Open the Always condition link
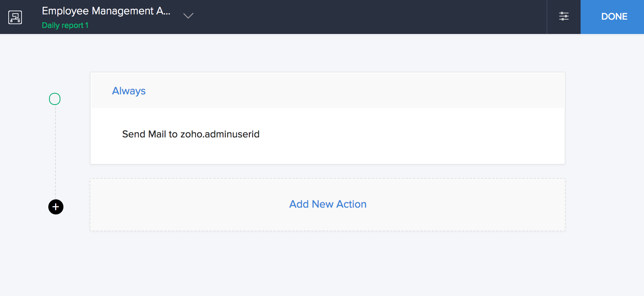This screenshot has width=644, height=296. (129, 91)
